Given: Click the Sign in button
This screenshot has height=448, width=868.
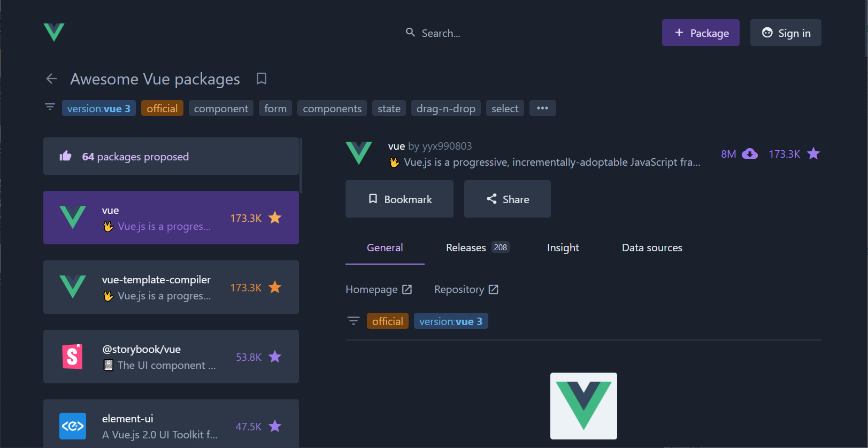Looking at the screenshot, I should point(786,33).
